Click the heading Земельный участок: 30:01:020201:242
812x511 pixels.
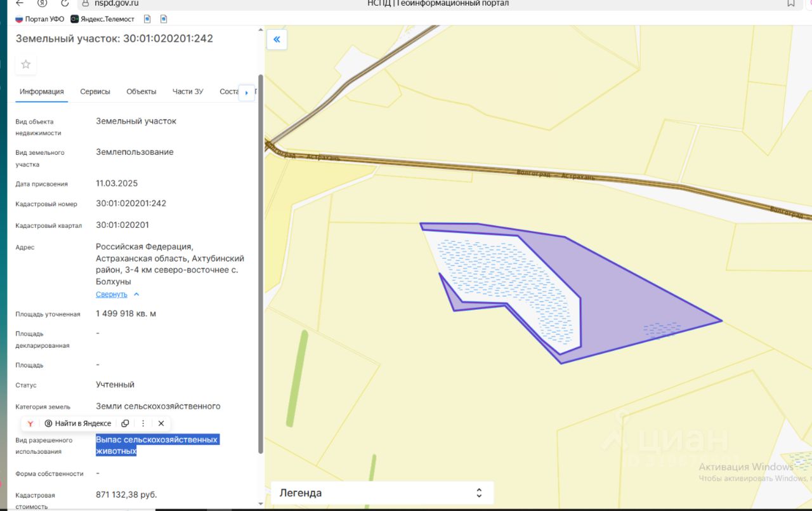pyautogui.click(x=114, y=39)
